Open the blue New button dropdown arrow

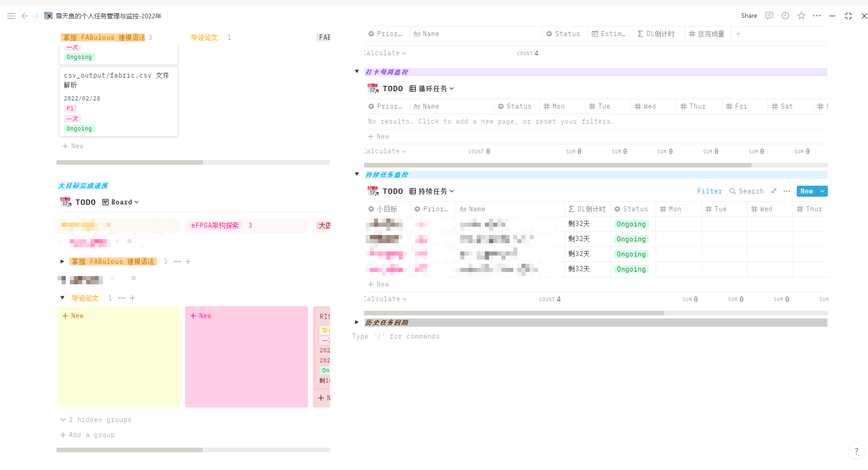(822, 191)
